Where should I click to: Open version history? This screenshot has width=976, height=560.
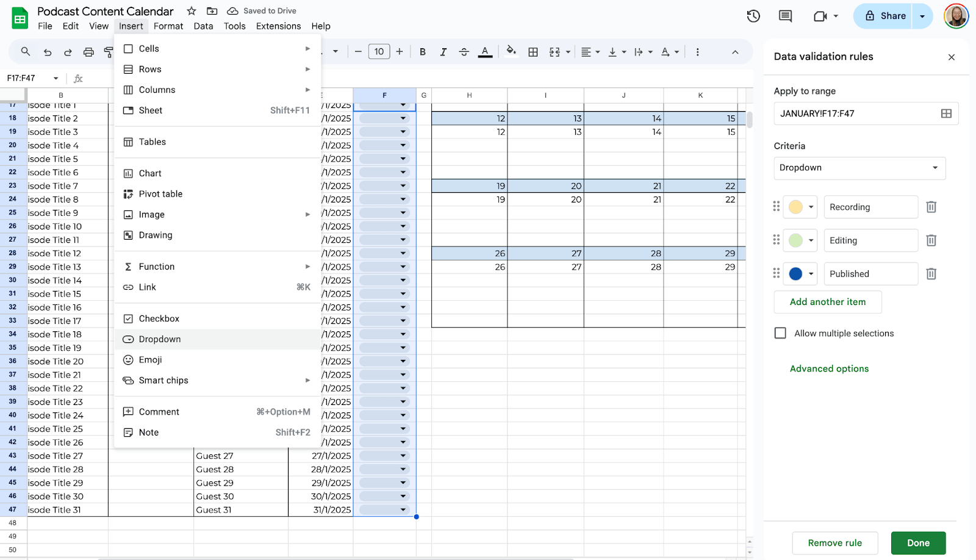(753, 16)
